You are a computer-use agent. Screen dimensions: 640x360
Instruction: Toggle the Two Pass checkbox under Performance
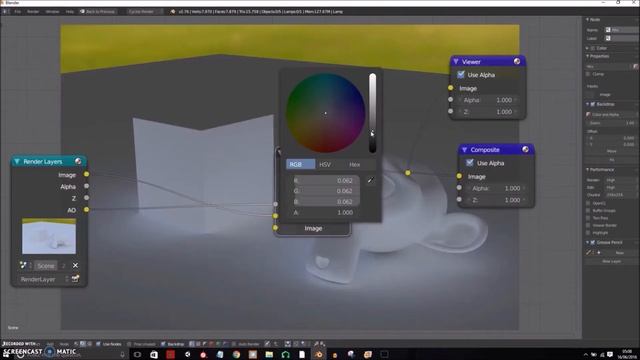[x=588, y=218]
